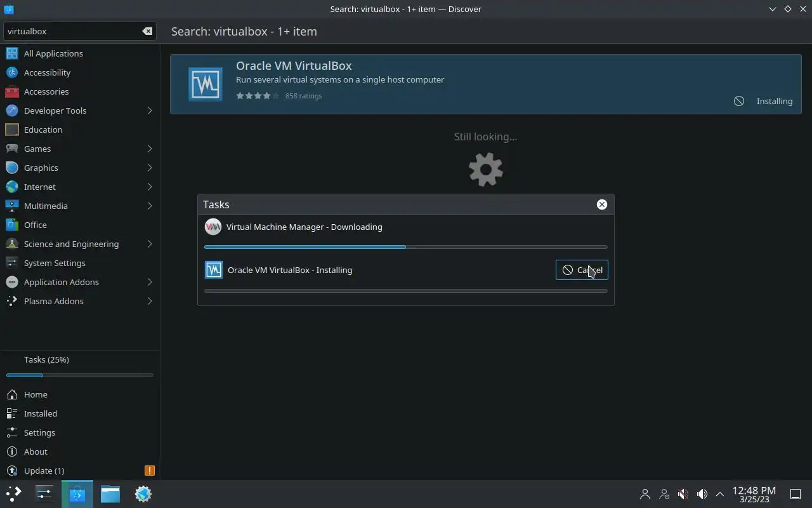Click the show desktop button in taskbar
Image resolution: width=812 pixels, height=508 pixels.
tap(796, 494)
